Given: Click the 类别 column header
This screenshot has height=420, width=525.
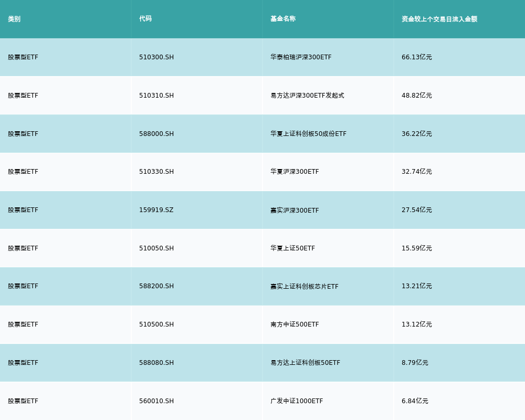Looking at the screenshot, I should click(x=14, y=19).
